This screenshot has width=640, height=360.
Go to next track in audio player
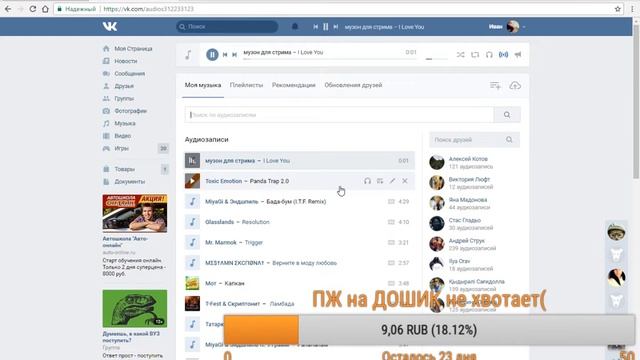coord(234,55)
